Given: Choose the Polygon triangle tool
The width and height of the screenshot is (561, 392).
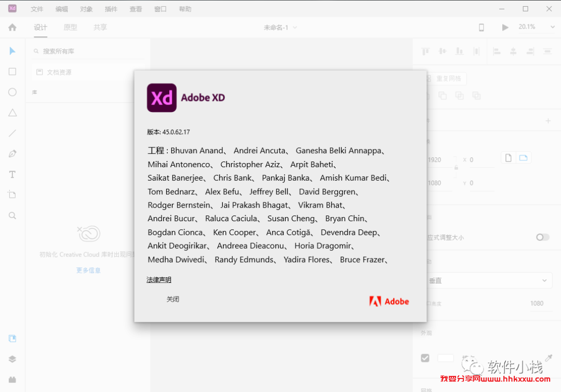Looking at the screenshot, I should (12, 113).
